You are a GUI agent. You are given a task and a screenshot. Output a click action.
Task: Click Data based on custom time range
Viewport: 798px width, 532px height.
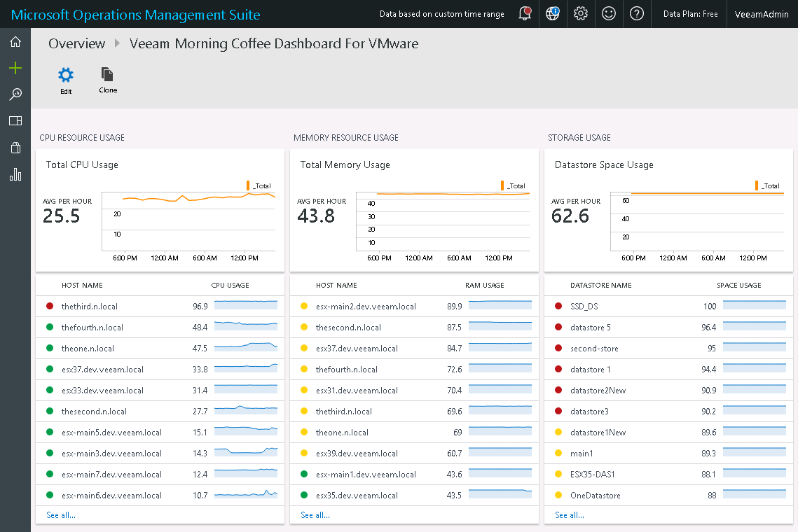[x=442, y=14]
